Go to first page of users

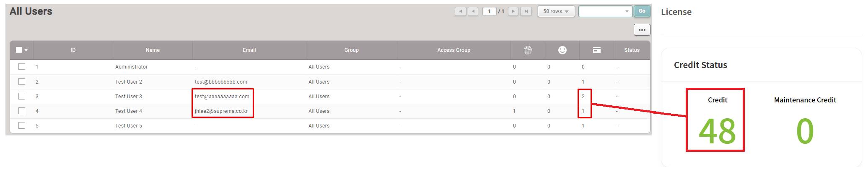coord(460,11)
